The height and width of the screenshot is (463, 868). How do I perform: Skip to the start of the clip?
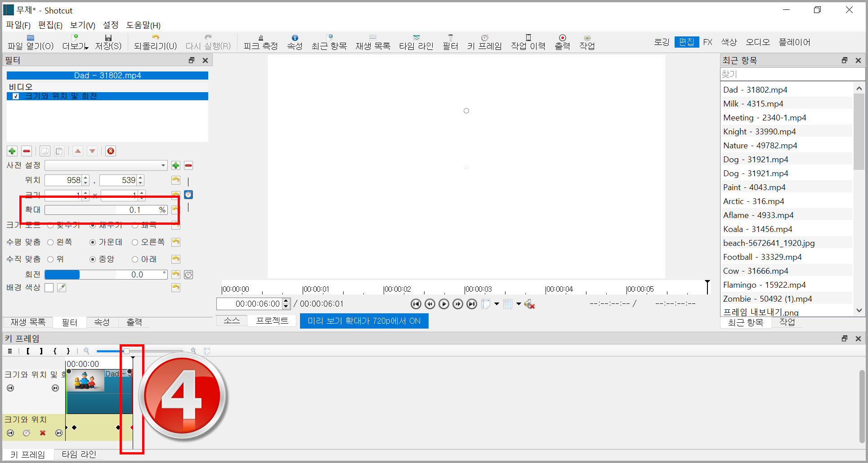(416, 304)
